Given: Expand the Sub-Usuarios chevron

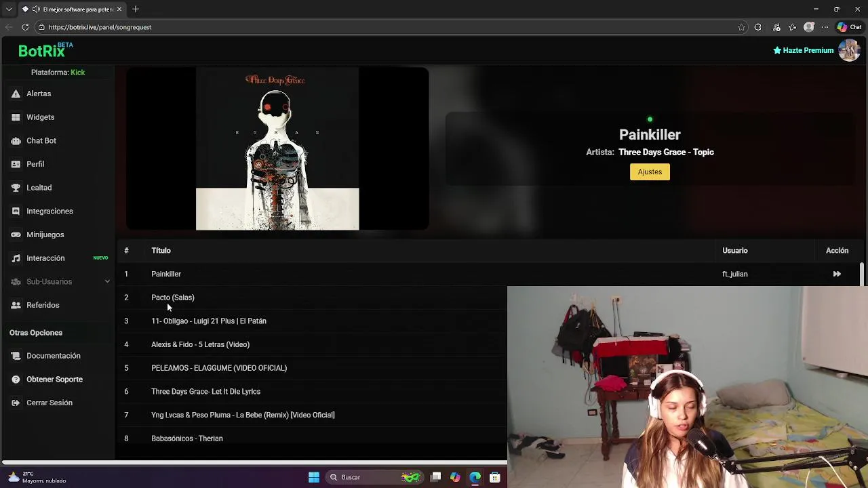Looking at the screenshot, I should click(107, 281).
